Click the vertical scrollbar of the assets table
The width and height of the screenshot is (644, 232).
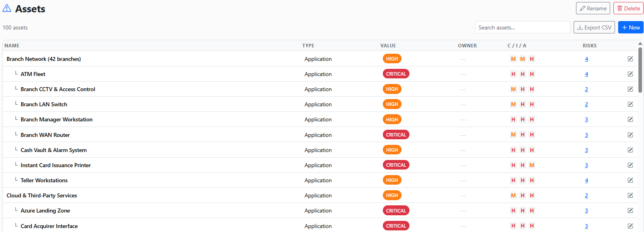click(x=640, y=70)
